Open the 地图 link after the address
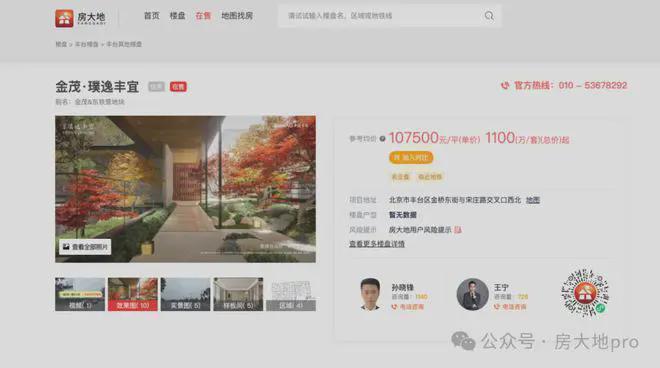The width and height of the screenshot is (660, 368). click(533, 200)
